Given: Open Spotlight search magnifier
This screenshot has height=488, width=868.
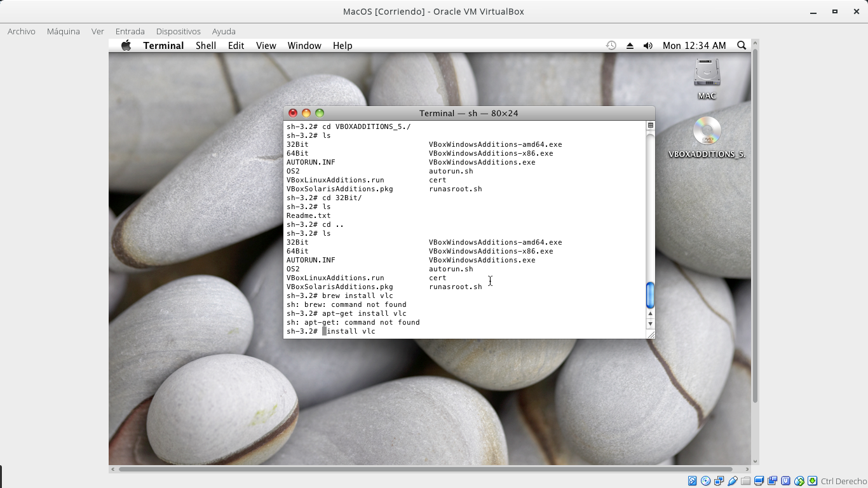Looking at the screenshot, I should tap(742, 46).
